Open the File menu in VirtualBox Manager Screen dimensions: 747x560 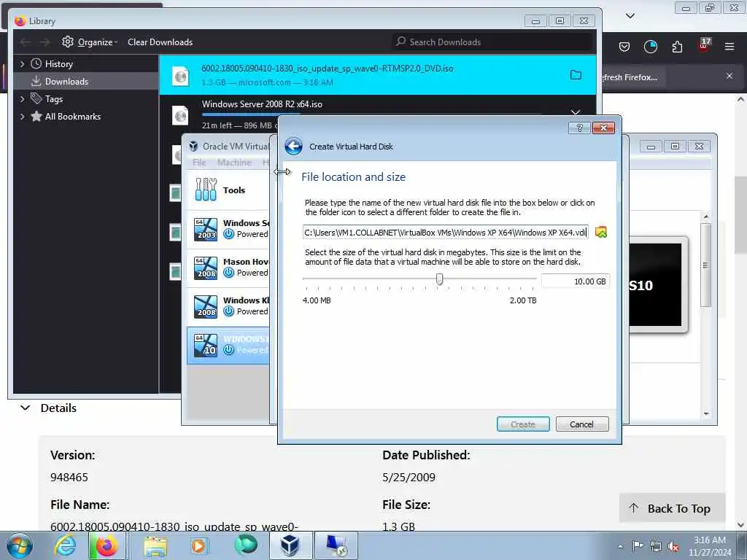coord(199,163)
